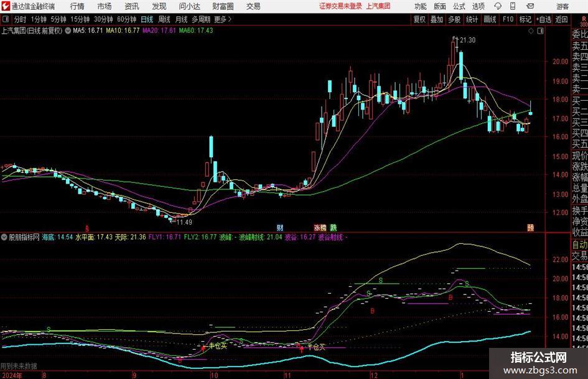
Task: Click the diamond icon on the chart
Action: [531, 31]
